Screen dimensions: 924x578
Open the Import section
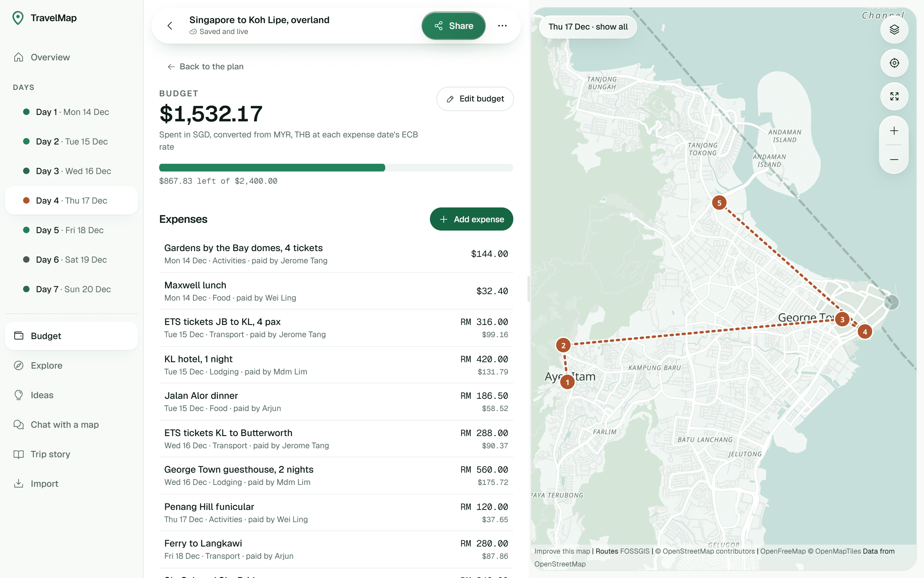pyautogui.click(x=72, y=484)
